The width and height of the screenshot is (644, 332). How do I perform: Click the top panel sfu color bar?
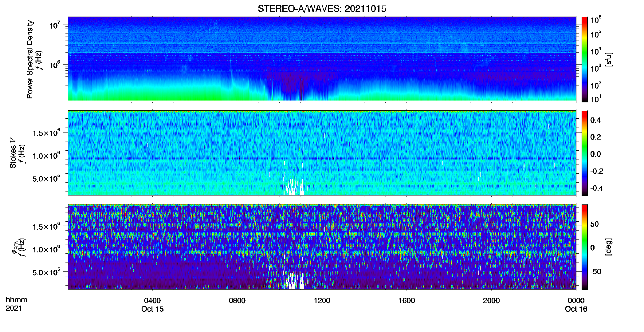point(585,59)
